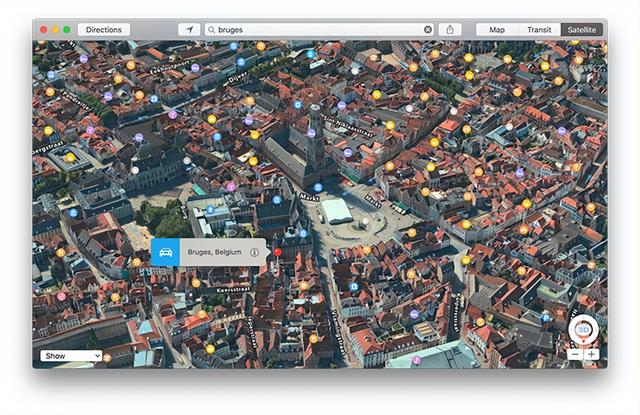Click the white tent on Markt square

coord(337,210)
